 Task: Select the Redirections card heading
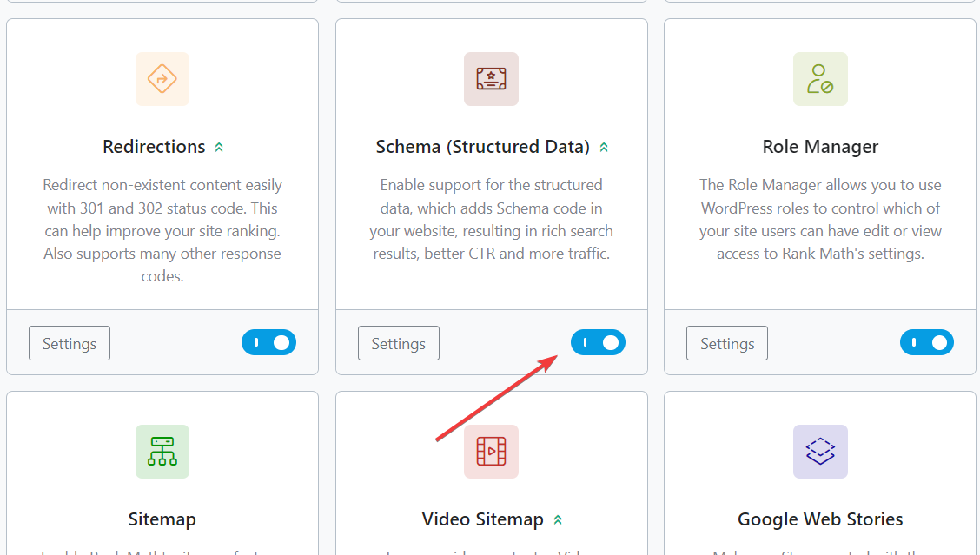point(154,146)
